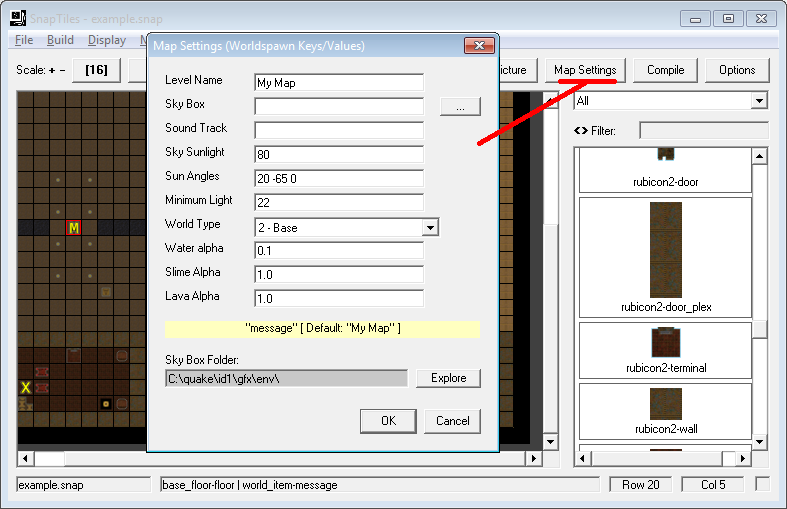Click the Compile toolbar button
This screenshot has height=509, width=787.
(665, 70)
